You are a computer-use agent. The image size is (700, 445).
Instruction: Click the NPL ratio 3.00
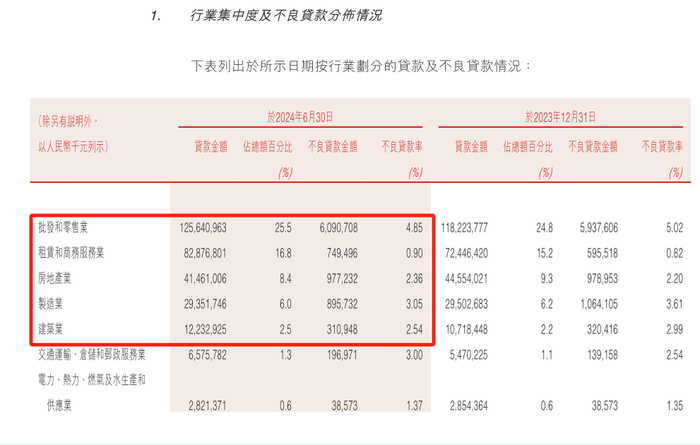pyautogui.click(x=414, y=355)
